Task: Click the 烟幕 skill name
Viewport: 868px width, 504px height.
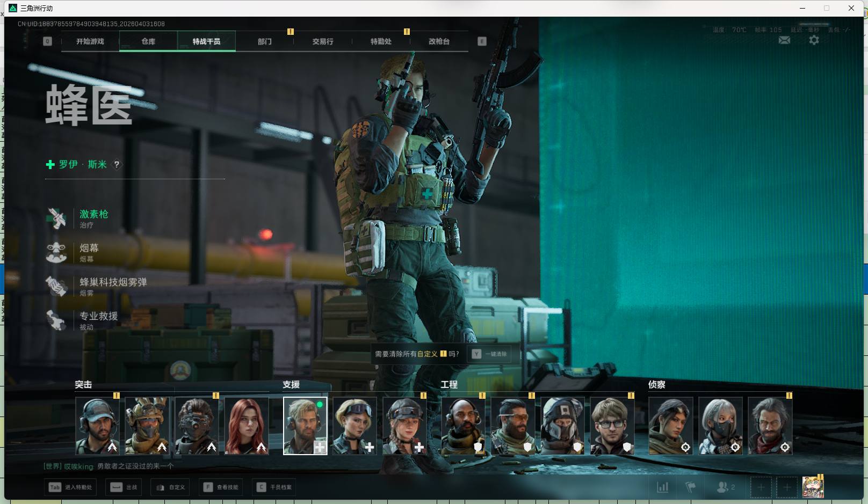Action: pos(89,248)
